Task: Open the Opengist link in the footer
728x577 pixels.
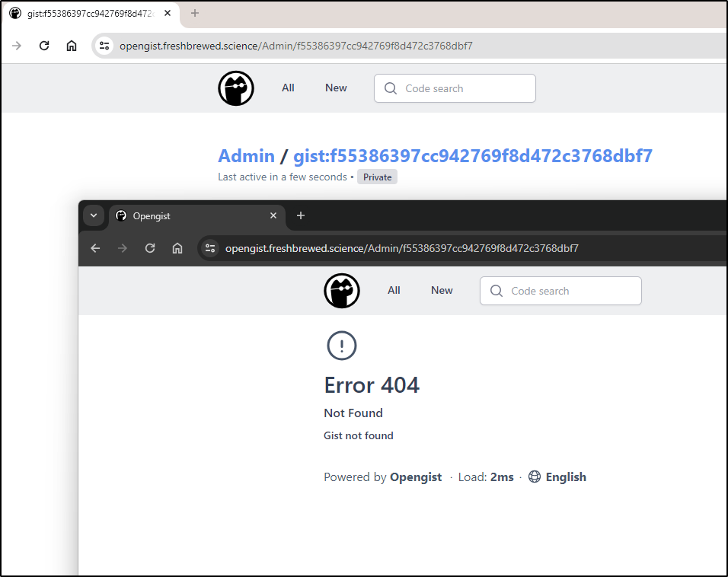Action: click(416, 477)
